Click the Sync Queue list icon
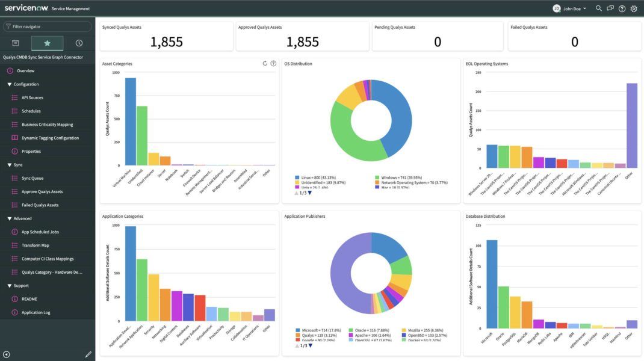 [15, 178]
